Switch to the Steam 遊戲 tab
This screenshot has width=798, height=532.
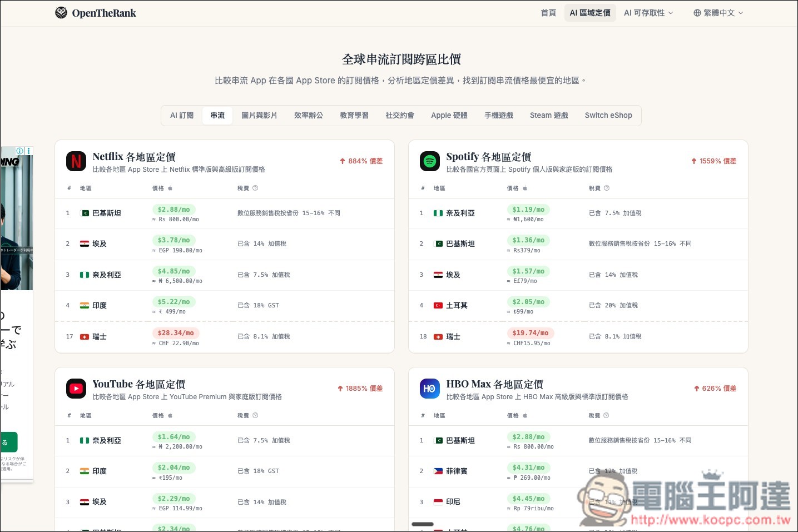(549, 115)
